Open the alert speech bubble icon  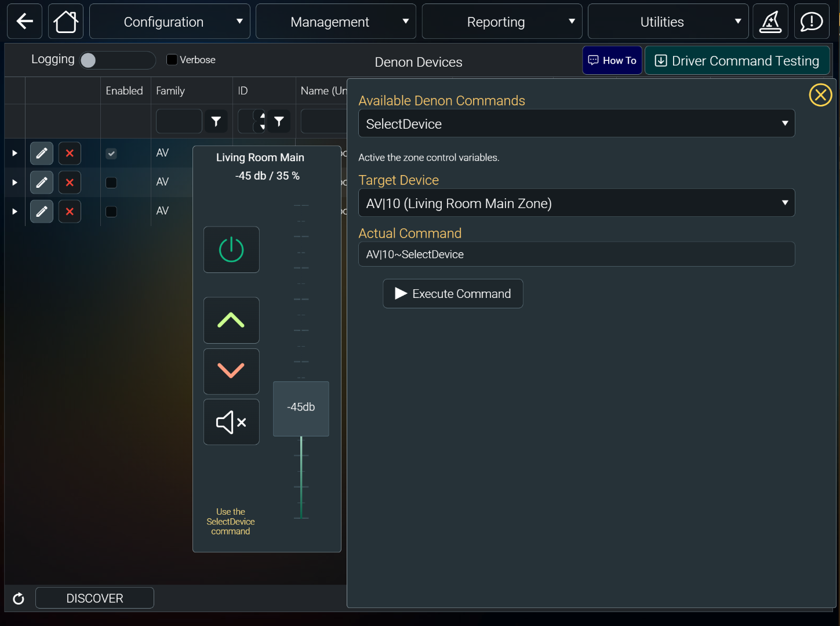click(812, 21)
